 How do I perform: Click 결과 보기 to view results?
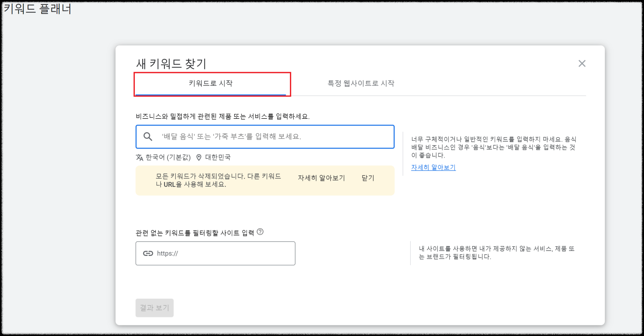(x=155, y=308)
